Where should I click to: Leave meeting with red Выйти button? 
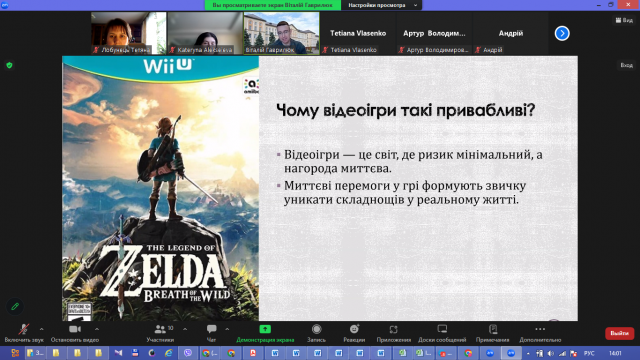(619, 333)
